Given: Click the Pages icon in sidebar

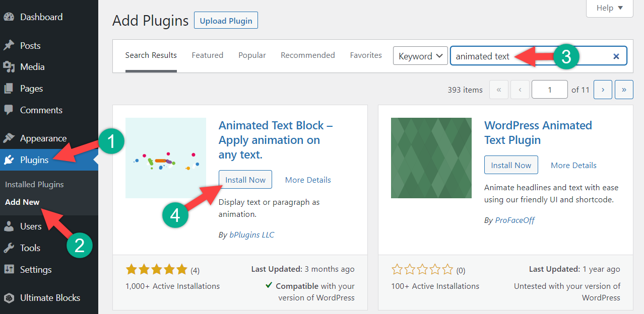Looking at the screenshot, I should point(9,89).
